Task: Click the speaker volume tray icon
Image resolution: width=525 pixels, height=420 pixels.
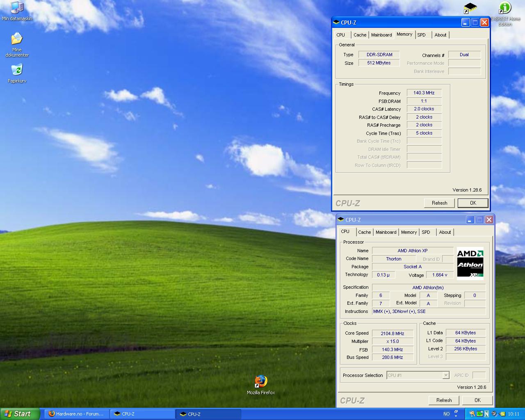Action: click(x=494, y=414)
